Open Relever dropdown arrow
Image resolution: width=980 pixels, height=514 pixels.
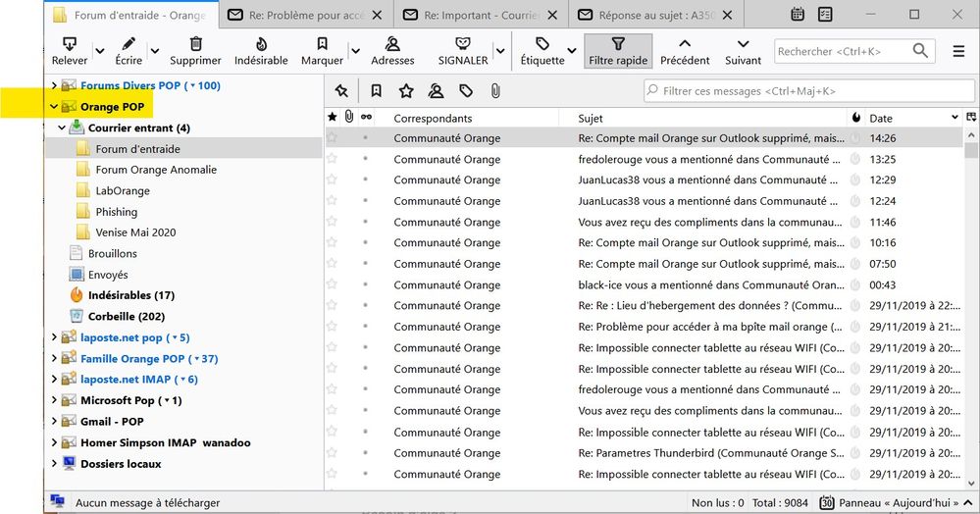pos(99,51)
